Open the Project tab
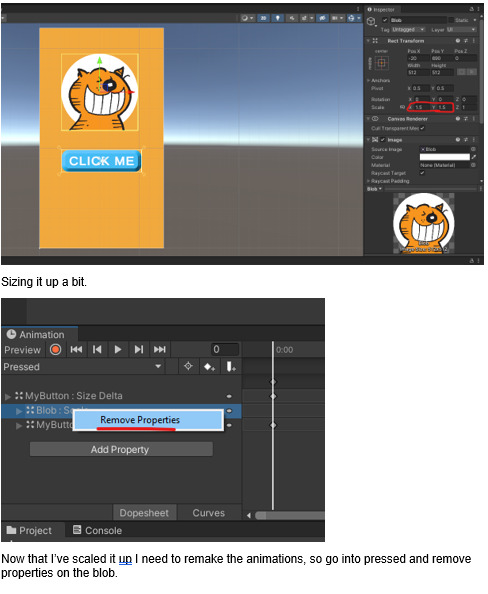488x594 pixels. coord(30,530)
